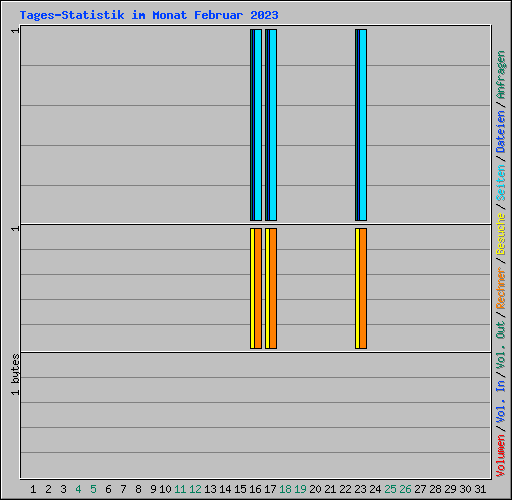The height and width of the screenshot is (500, 512).
Task: Click the green Anfragen legend label
Action: (501, 75)
